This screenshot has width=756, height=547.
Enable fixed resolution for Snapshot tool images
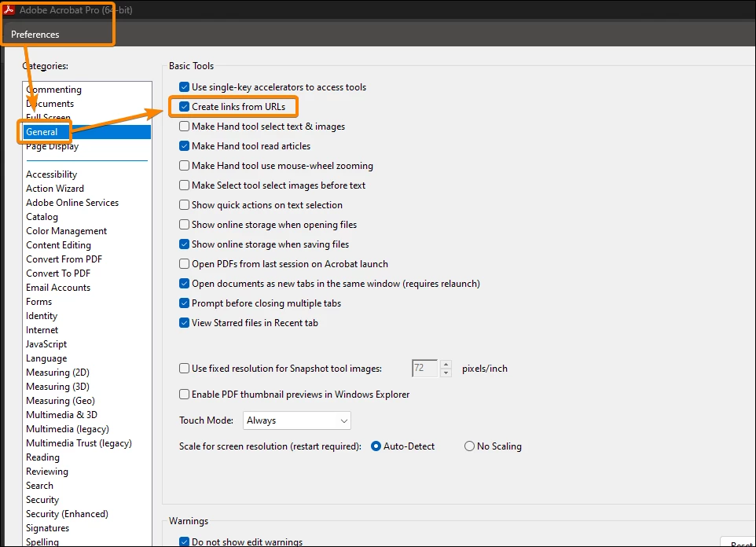pos(184,369)
